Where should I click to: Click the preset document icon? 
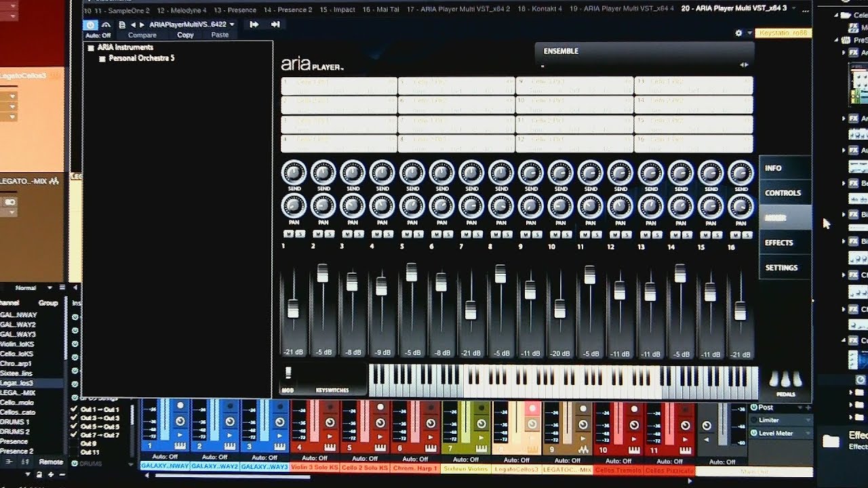pos(122,24)
